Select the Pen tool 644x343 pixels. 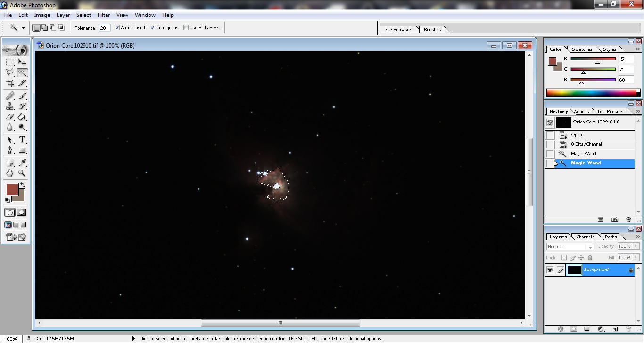coord(10,150)
